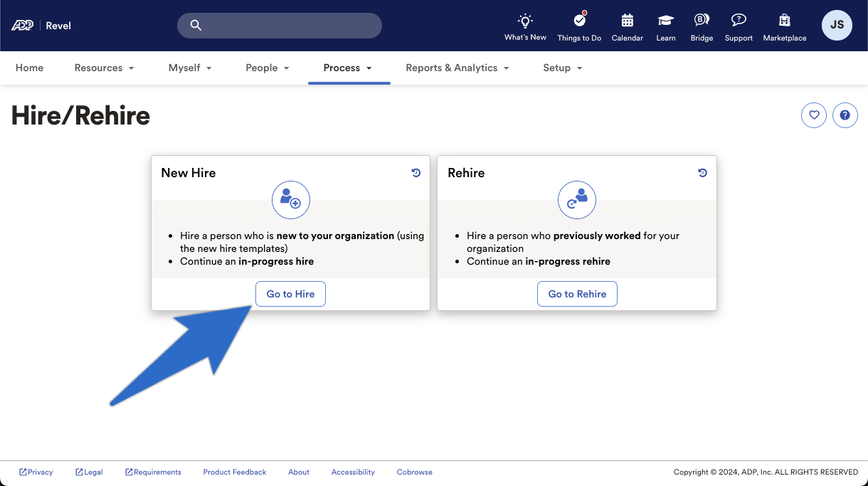Viewport: 868px width, 486px height.
Task: Open your JS profile menu
Action: click(x=837, y=25)
